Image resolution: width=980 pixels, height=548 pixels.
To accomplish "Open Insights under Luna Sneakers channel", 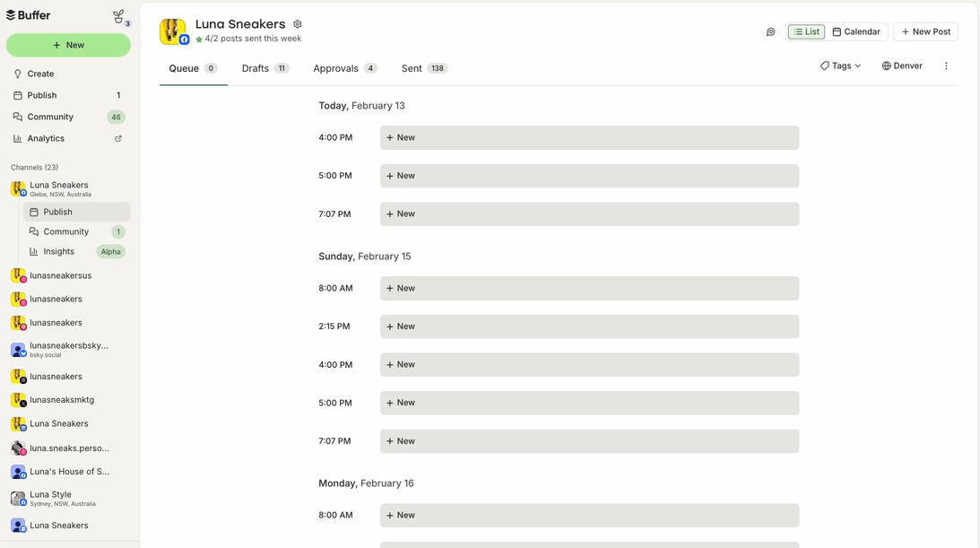I will [76, 251].
